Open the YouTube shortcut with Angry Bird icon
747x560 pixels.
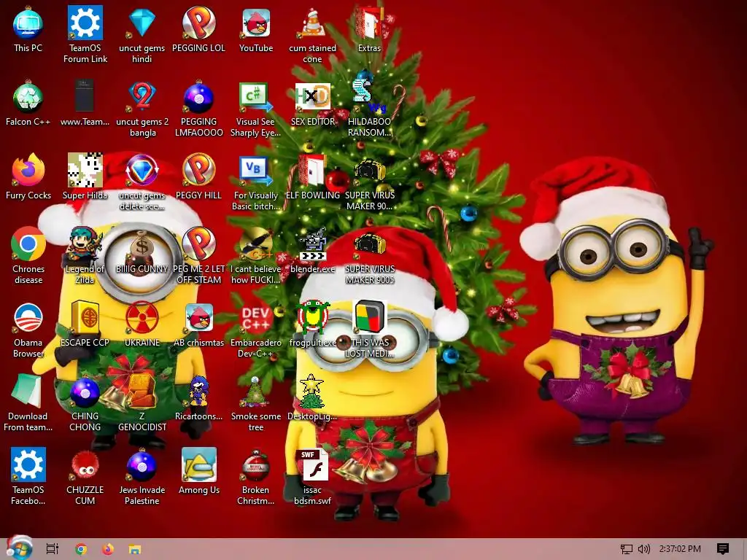pyautogui.click(x=256, y=29)
